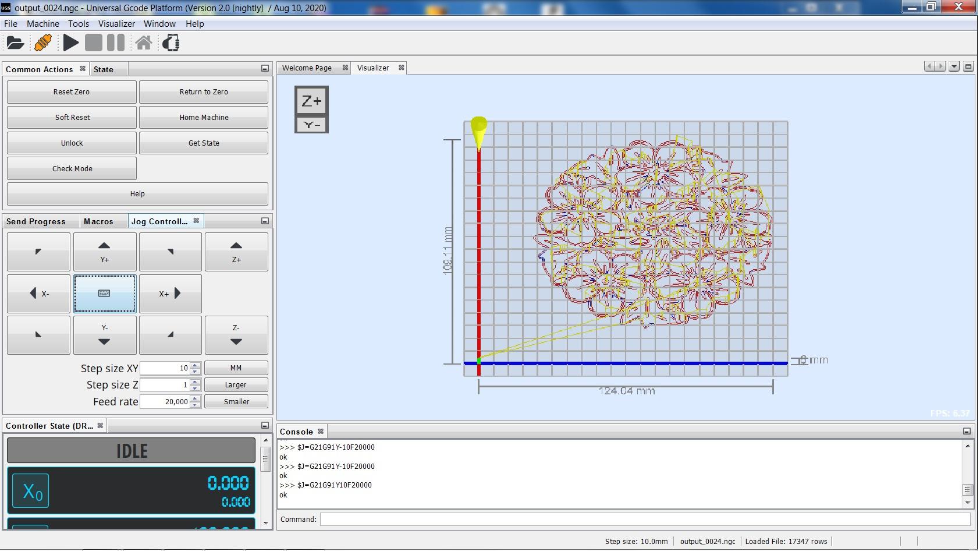Open the Window menu
Image resolution: width=980 pixels, height=551 pixels.
click(x=159, y=24)
